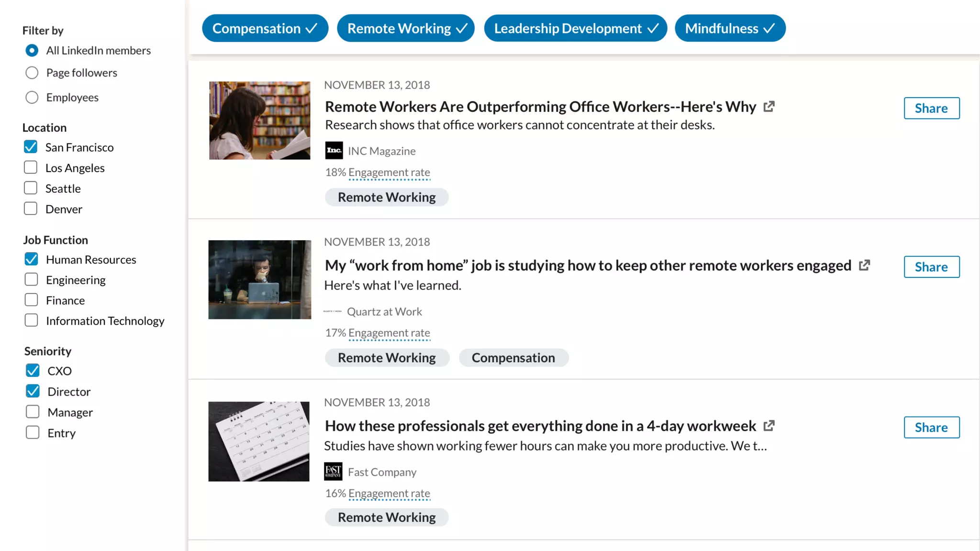Uncheck the Human Resources job function
The image size is (980, 551).
coord(32,259)
